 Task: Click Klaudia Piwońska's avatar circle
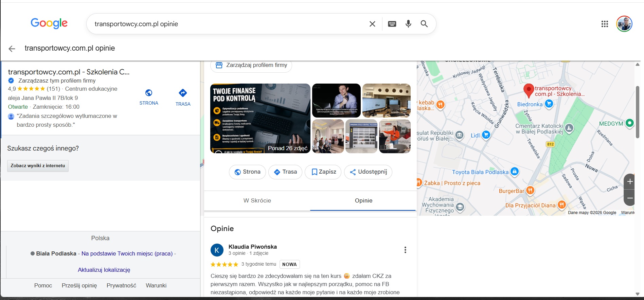(x=217, y=250)
